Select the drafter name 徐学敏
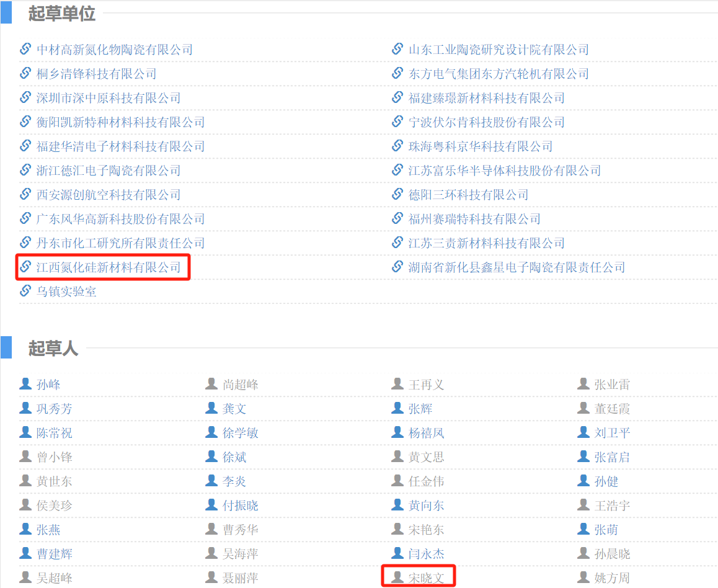The width and height of the screenshot is (718, 588). pos(241,433)
